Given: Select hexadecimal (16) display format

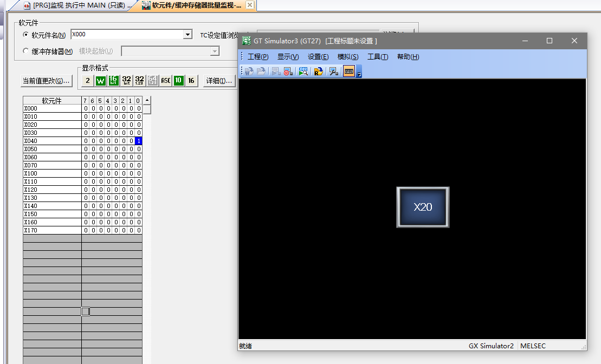Looking at the screenshot, I should click(x=191, y=81).
